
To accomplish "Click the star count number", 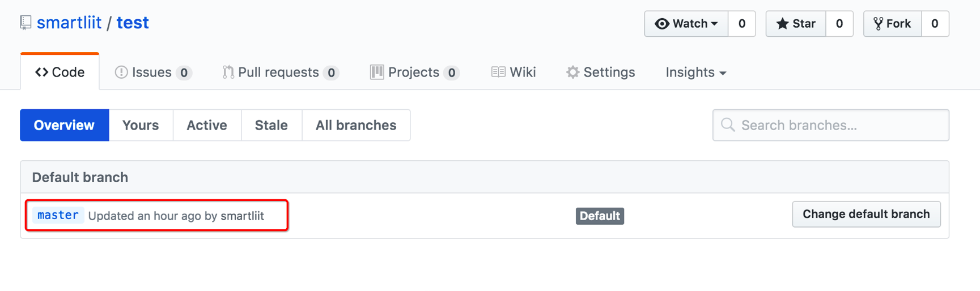I will point(839,24).
